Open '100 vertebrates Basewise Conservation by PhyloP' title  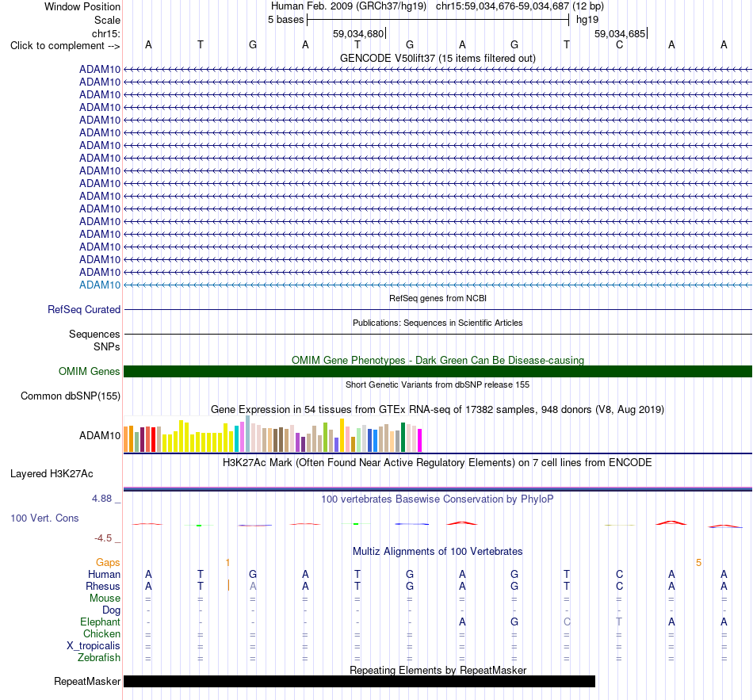click(x=438, y=499)
